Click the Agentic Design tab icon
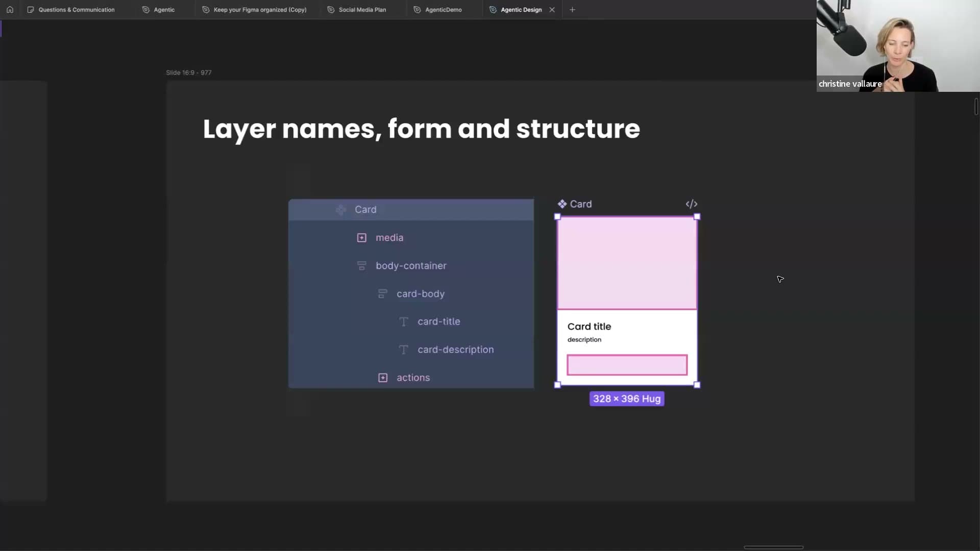The width and height of the screenshot is (980, 551). (493, 10)
